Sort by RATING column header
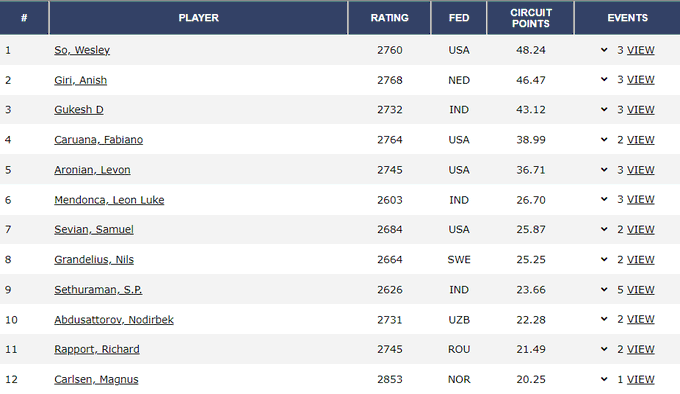Image resolution: width=680 pixels, height=394 pixels. click(389, 18)
